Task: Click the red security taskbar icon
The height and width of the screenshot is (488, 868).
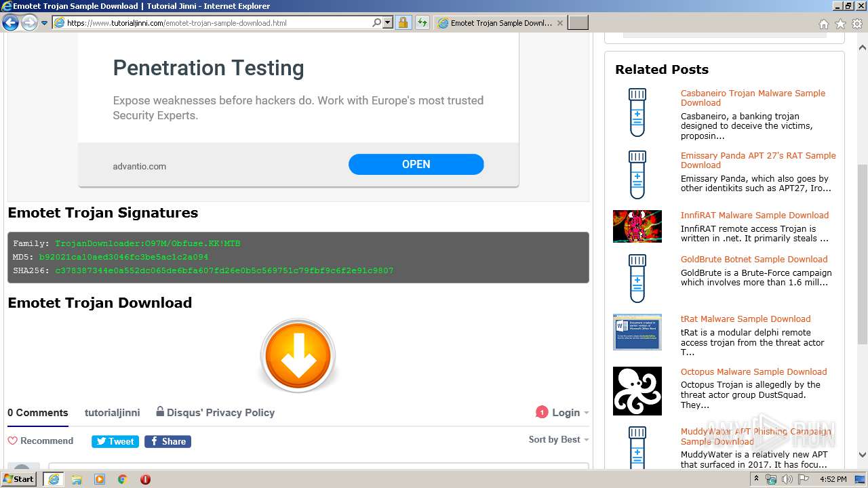Action: point(145,479)
